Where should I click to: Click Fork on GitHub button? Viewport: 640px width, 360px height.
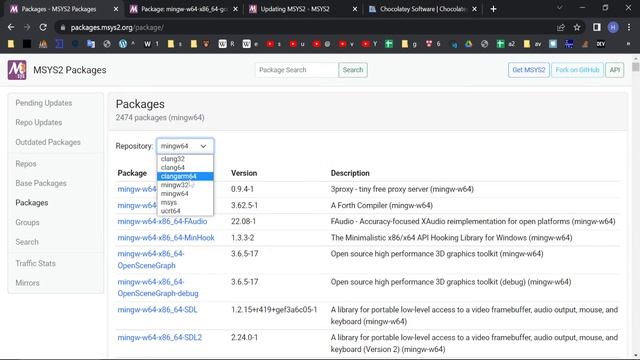pyautogui.click(x=577, y=70)
